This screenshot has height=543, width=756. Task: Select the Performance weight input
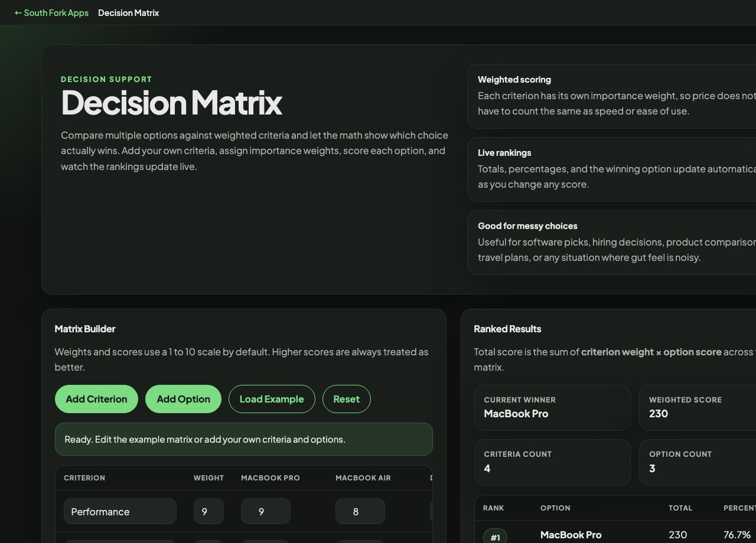[208, 511]
